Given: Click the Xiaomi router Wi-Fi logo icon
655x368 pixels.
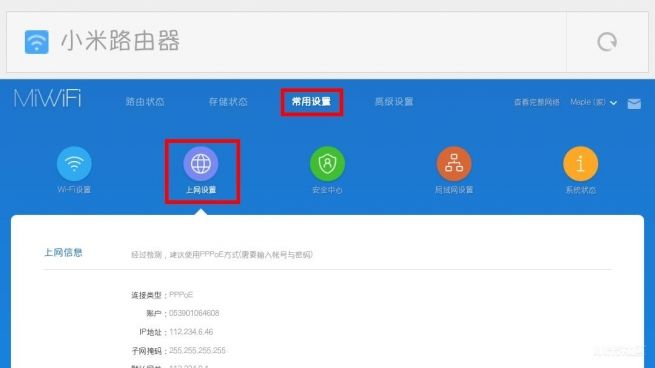Looking at the screenshot, I should pos(37,42).
